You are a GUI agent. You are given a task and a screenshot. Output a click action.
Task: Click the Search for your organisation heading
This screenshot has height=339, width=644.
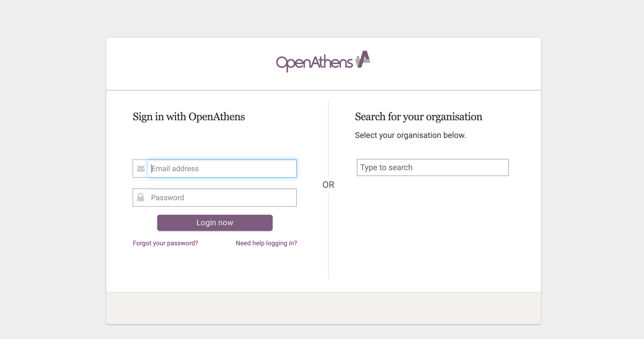click(x=419, y=117)
